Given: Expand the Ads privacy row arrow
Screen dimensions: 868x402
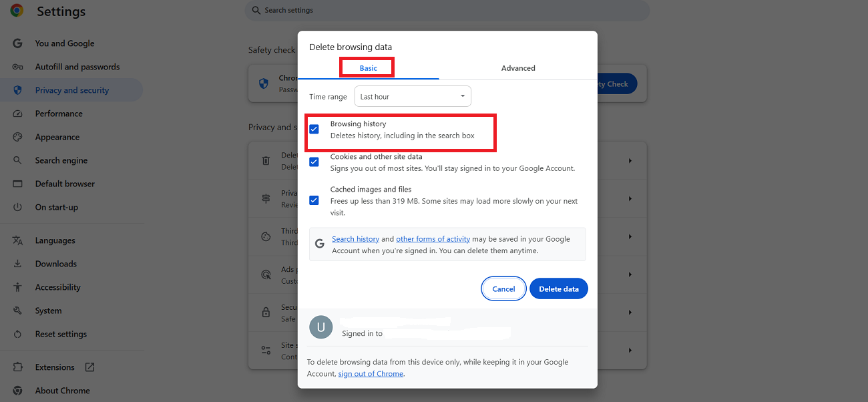Looking at the screenshot, I should coord(630,274).
